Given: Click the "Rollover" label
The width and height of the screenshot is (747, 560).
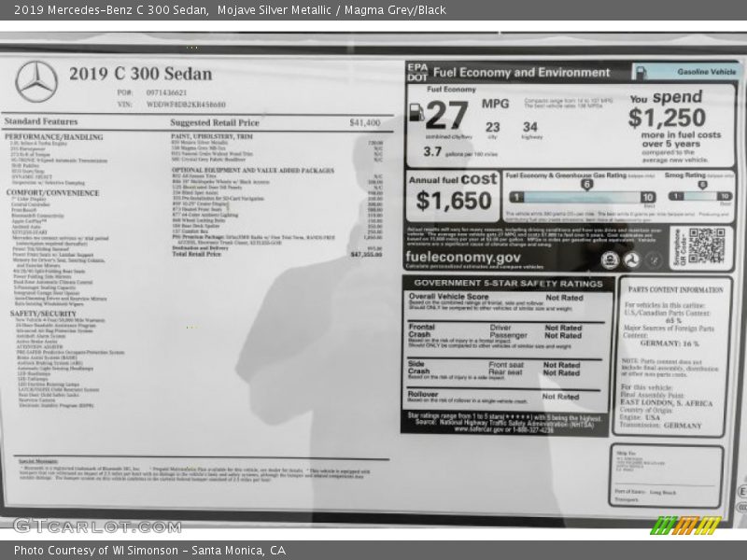Looking at the screenshot, I should (423, 394).
